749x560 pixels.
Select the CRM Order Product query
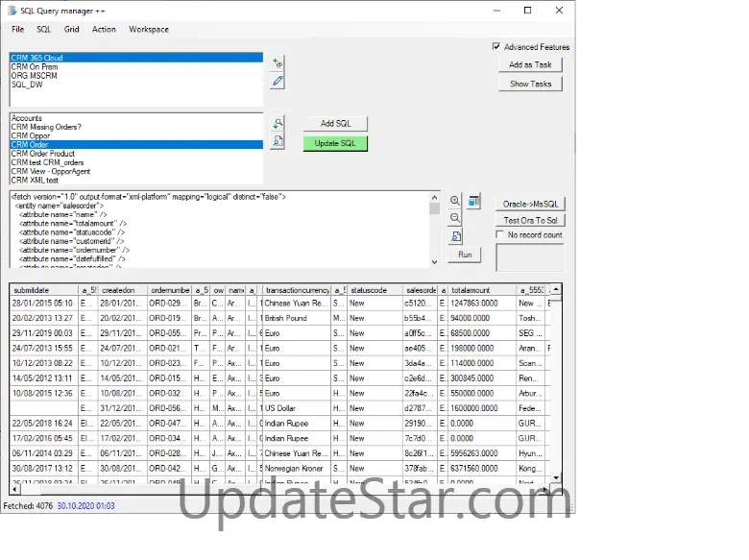click(136, 154)
